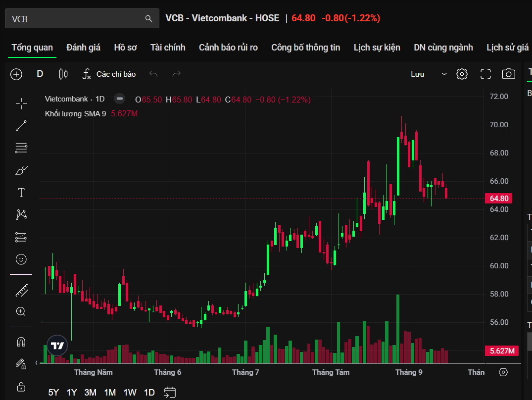Redo the last chart action
The height and width of the screenshot is (400, 532).
(177, 74)
